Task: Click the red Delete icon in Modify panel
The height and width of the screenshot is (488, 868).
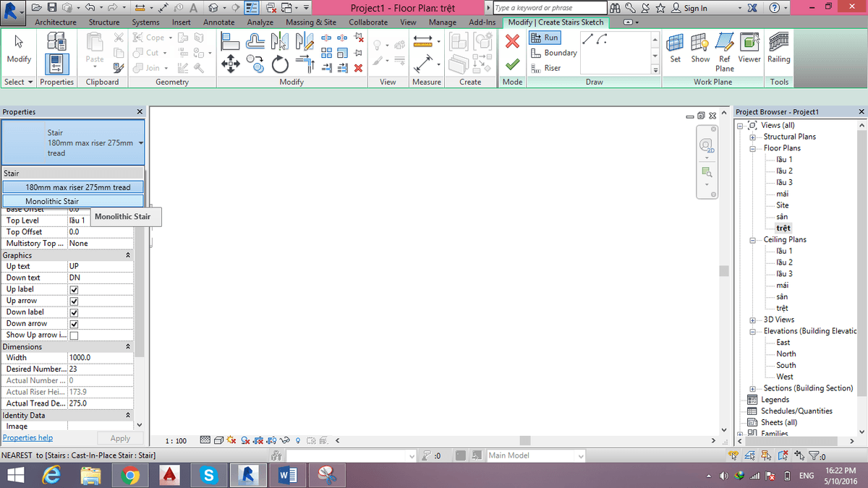Action: coord(358,68)
